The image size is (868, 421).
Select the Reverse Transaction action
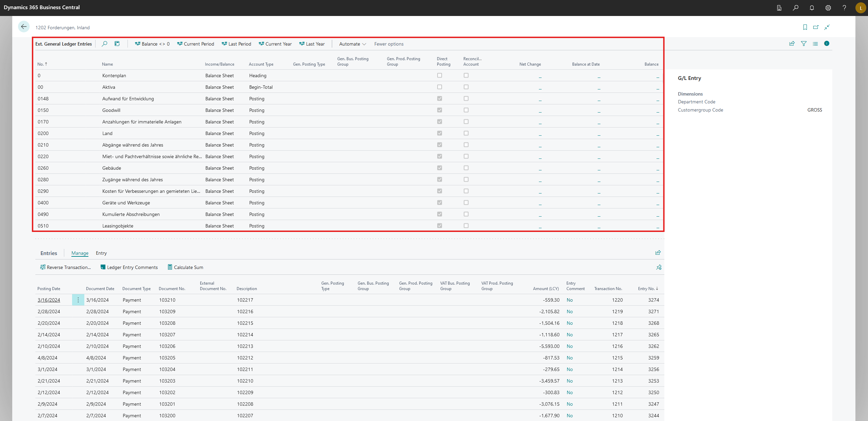pyautogui.click(x=66, y=267)
